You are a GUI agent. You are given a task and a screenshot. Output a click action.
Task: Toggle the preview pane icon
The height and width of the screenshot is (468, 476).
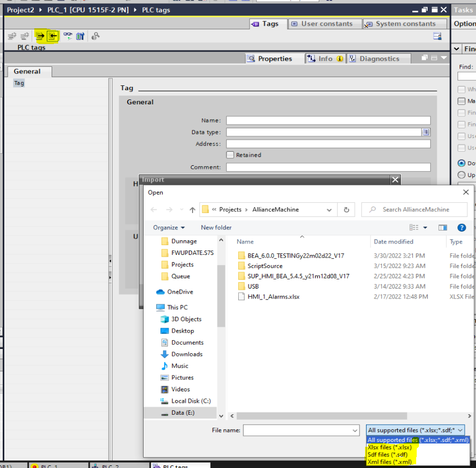click(442, 228)
